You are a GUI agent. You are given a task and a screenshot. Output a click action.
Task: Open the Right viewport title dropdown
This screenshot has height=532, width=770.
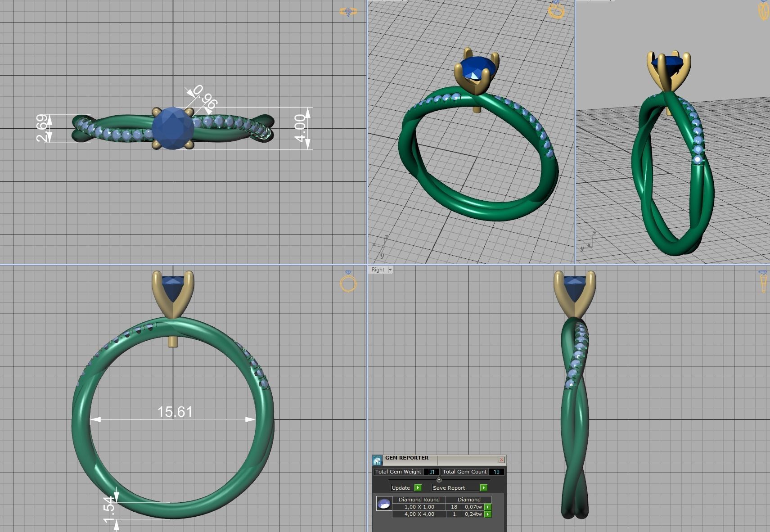(x=390, y=270)
